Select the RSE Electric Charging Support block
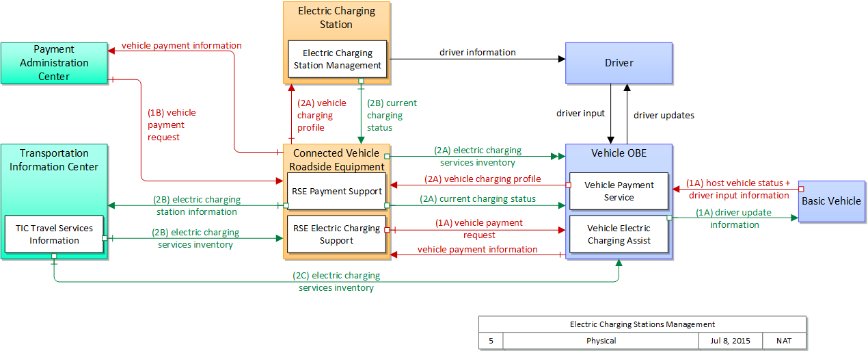Screen dimensions: 868x351 point(337,234)
